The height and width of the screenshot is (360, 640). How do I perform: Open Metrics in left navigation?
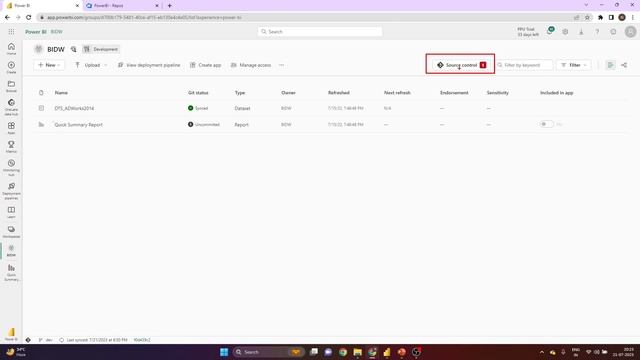[x=11, y=147]
